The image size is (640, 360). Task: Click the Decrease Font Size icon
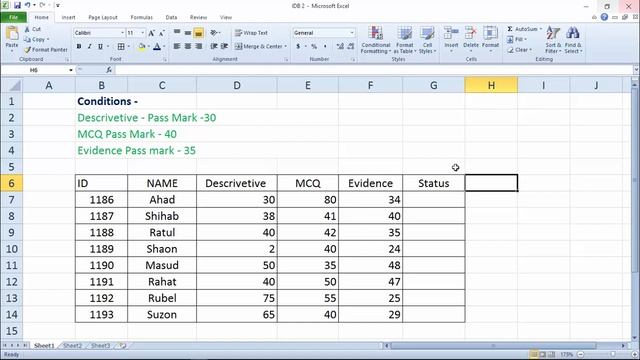click(162, 33)
